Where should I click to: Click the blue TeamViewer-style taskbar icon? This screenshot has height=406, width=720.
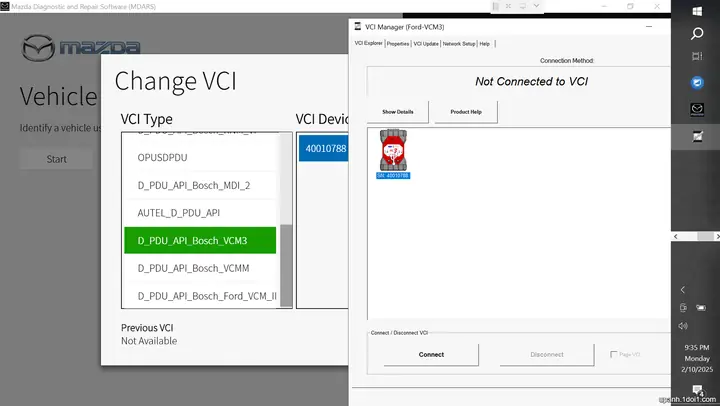[697, 83]
